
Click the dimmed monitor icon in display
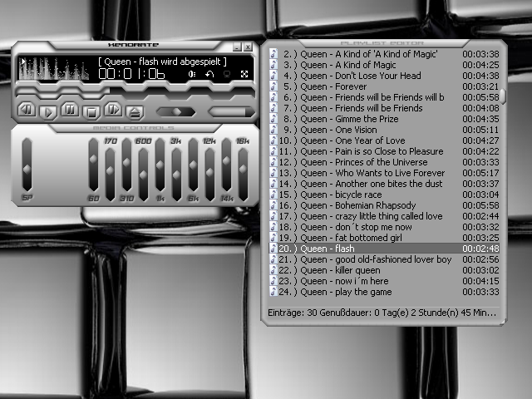point(227,74)
